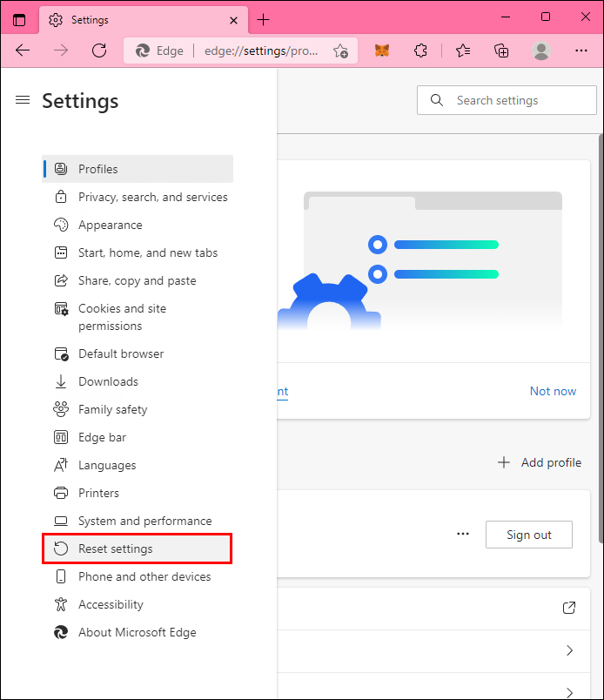The height and width of the screenshot is (700, 604).
Task: Open a new tab with plus button
Action: click(x=264, y=19)
